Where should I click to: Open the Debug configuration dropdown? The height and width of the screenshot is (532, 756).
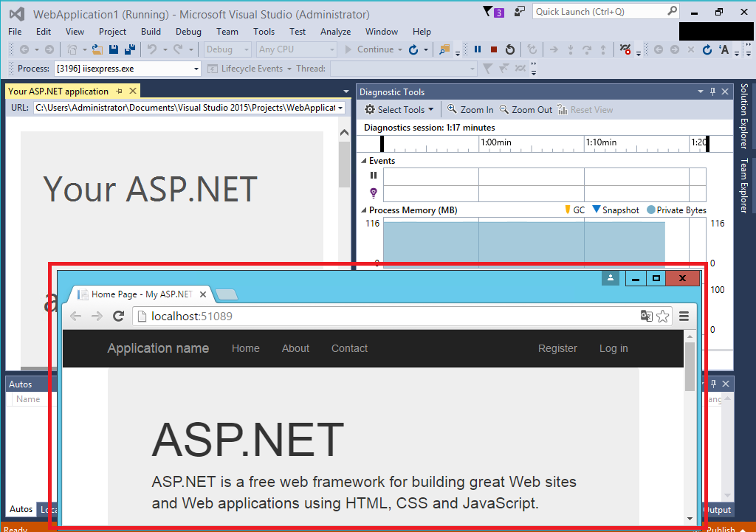[227, 49]
